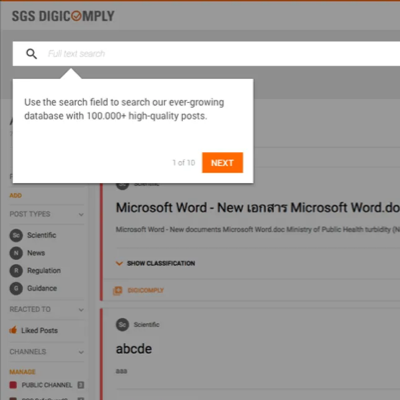Show Liked Posts filter
Screen dimensions: 400x400
click(39, 331)
